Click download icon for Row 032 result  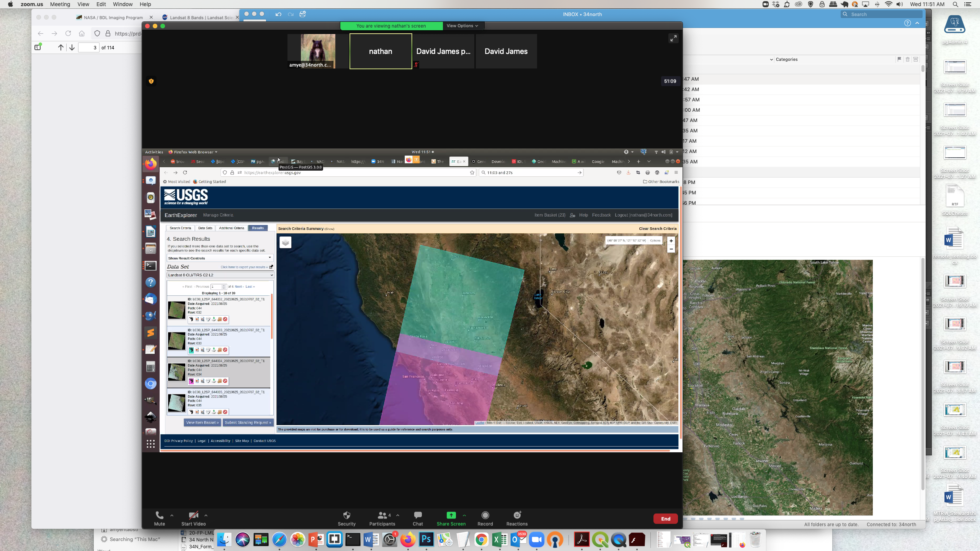214,319
